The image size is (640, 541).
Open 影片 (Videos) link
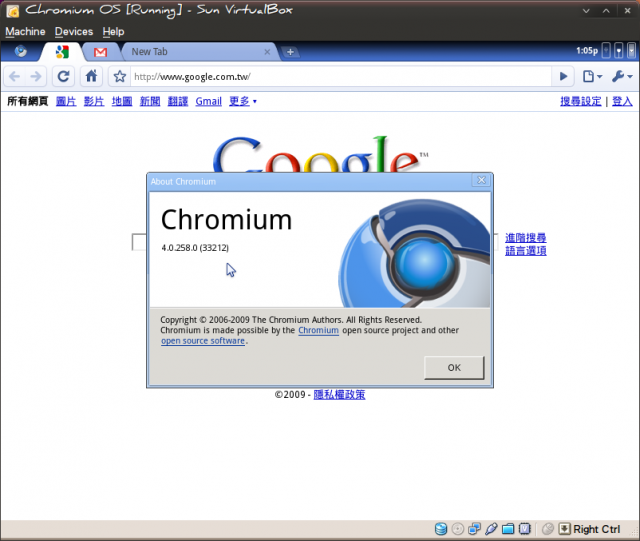(x=94, y=101)
